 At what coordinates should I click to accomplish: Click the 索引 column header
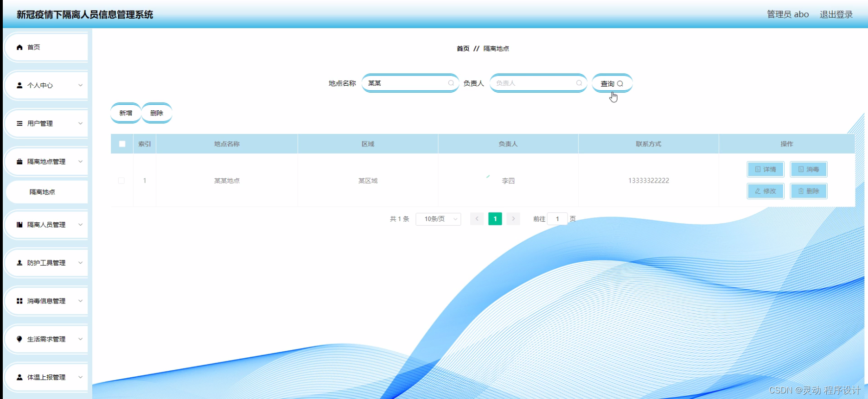(145, 144)
